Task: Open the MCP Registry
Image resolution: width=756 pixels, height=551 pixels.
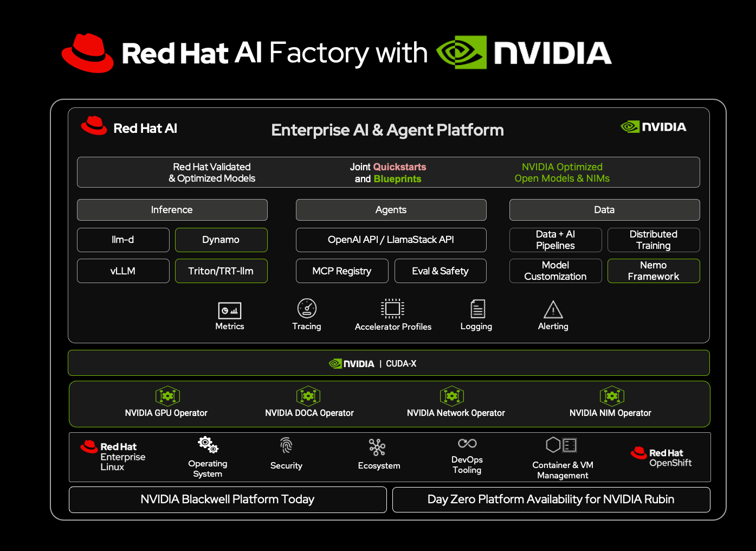Action: (x=341, y=271)
